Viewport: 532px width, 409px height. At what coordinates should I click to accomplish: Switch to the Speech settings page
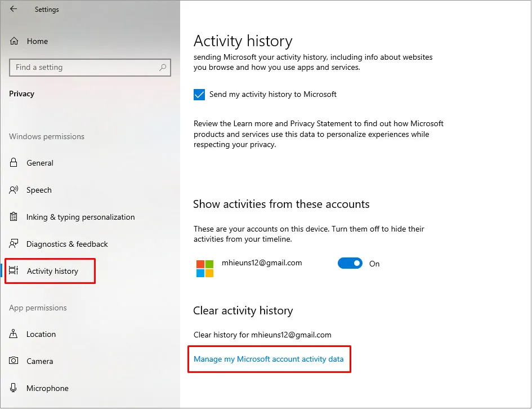tap(40, 190)
